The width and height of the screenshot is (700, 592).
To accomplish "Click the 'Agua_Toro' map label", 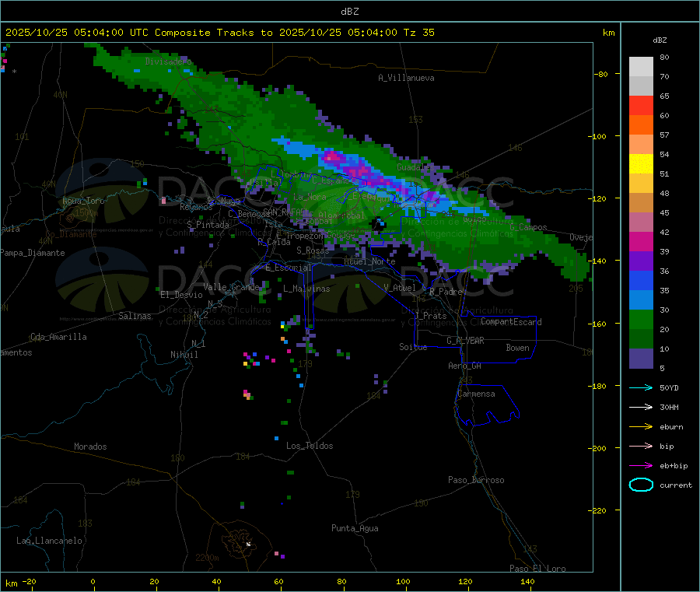I will coord(83,201).
